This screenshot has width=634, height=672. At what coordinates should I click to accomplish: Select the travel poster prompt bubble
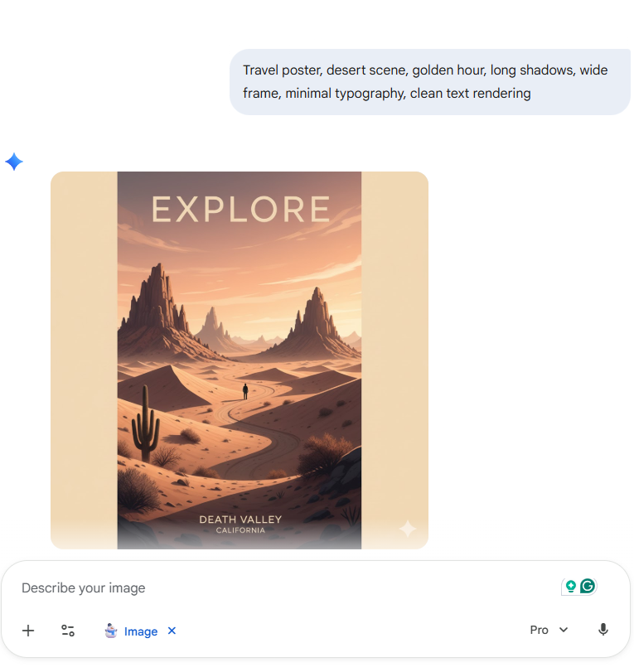tap(430, 82)
